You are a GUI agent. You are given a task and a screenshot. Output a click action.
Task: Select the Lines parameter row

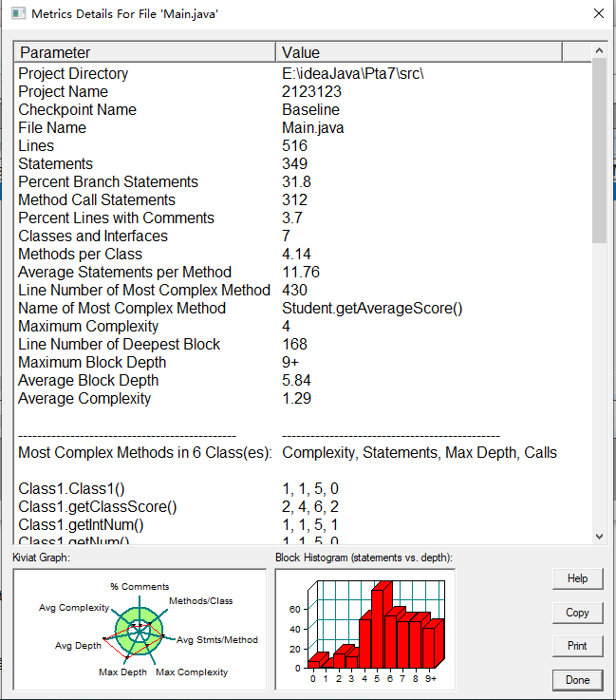coord(303,145)
